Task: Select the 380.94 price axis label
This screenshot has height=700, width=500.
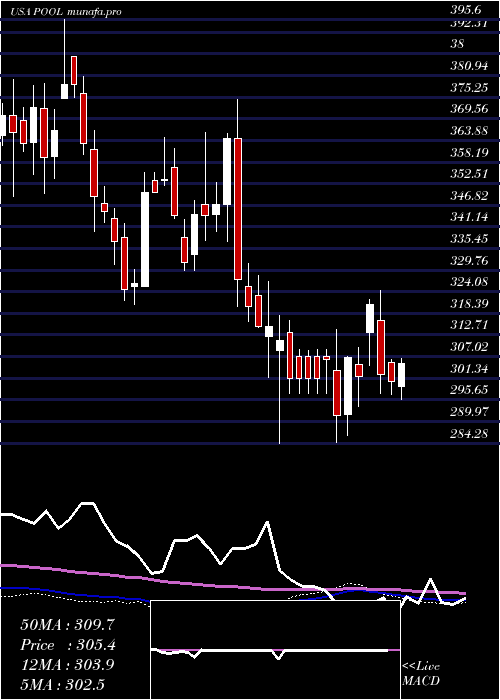Action: pyautogui.click(x=469, y=67)
